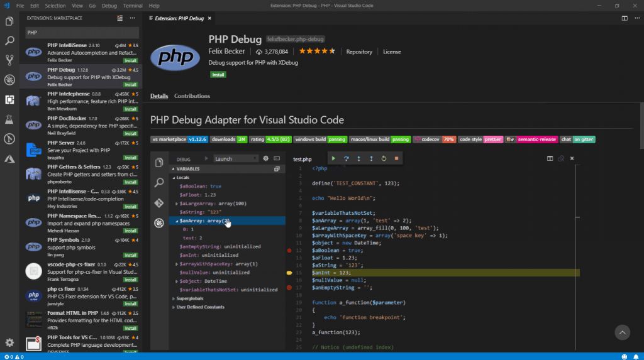Expand Superglobals node
The image size is (644, 360).
point(174,298)
